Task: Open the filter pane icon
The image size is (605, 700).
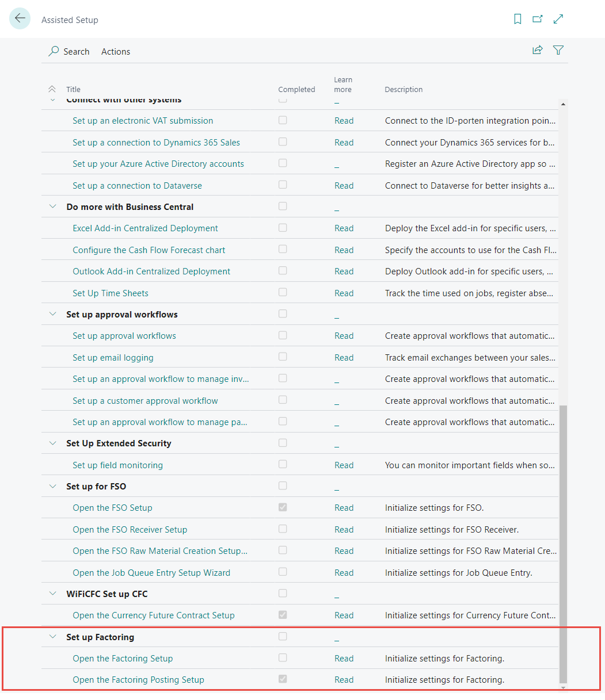Action: (x=558, y=50)
